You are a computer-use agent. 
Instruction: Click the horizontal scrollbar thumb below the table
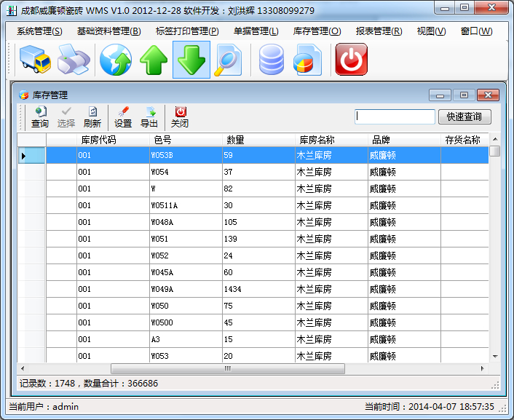click(227, 369)
